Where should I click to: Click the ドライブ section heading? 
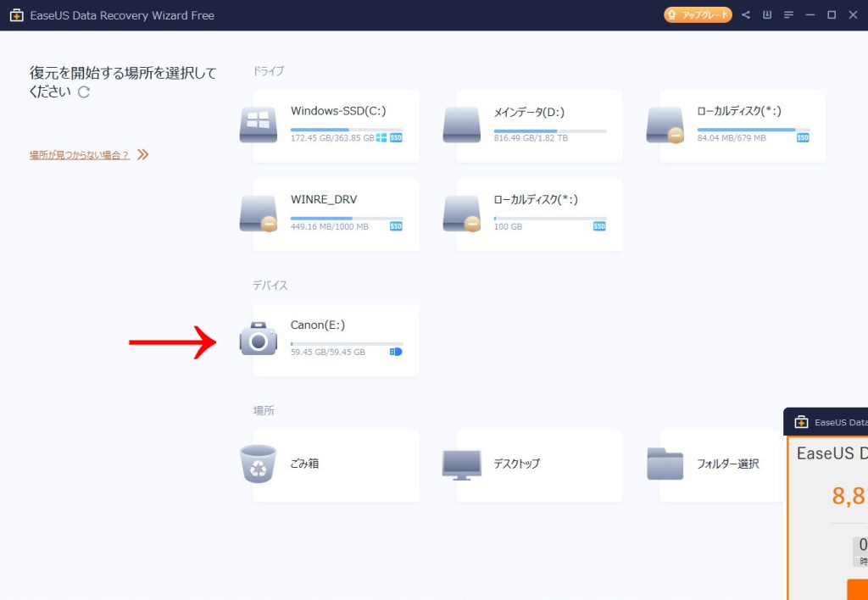click(x=269, y=71)
